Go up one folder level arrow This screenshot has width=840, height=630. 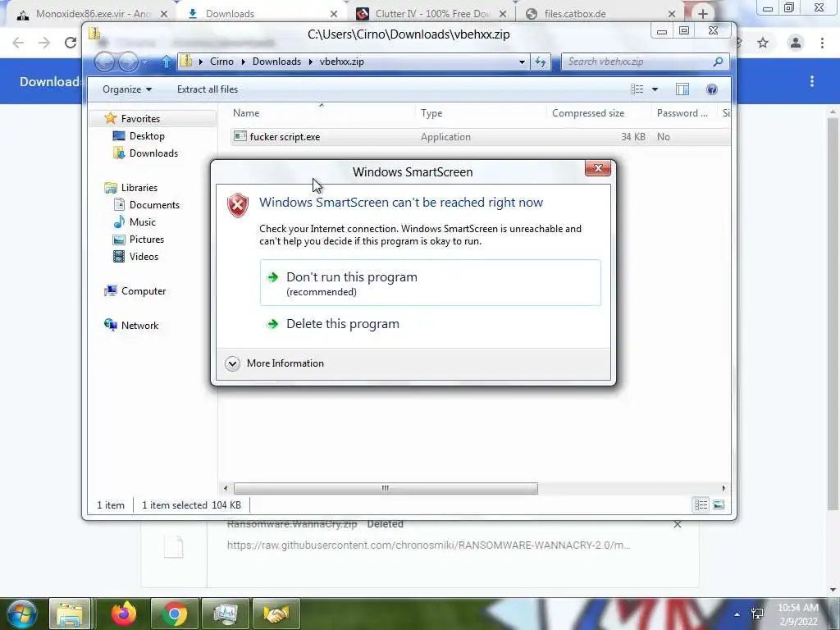[167, 62]
